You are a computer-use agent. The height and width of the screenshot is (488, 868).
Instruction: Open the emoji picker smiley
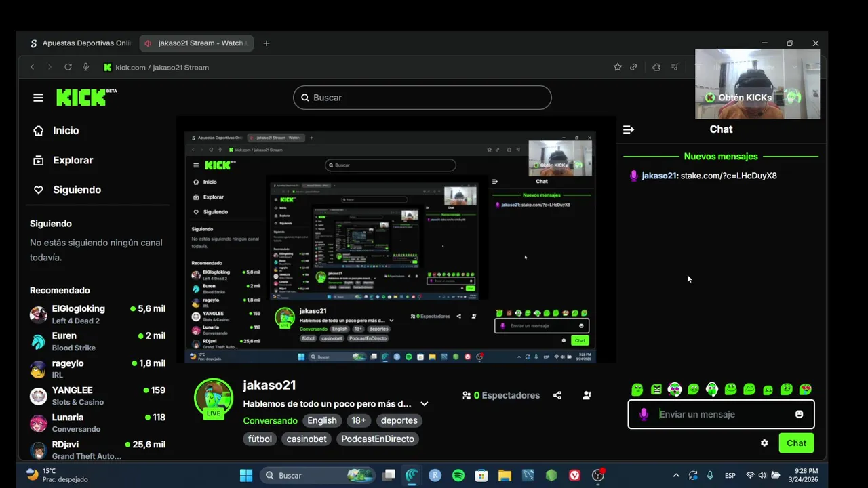click(x=800, y=414)
